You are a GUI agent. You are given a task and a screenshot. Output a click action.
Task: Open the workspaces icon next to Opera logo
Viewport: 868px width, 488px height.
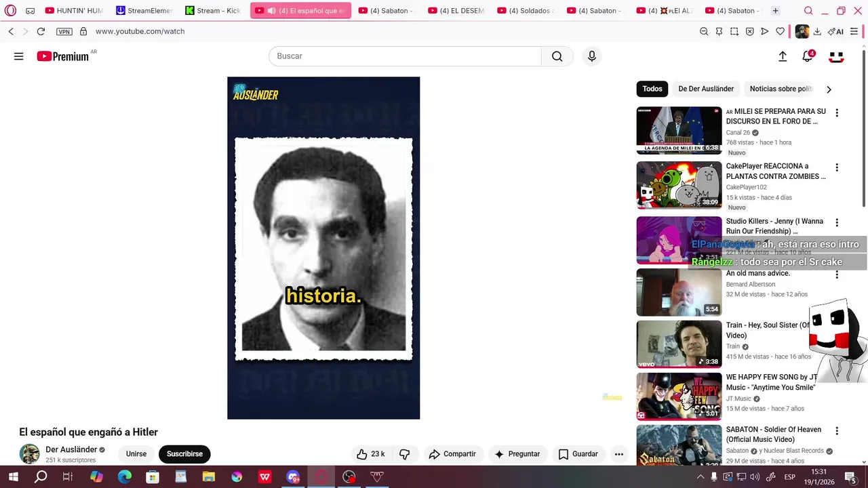pyautogui.click(x=30, y=11)
